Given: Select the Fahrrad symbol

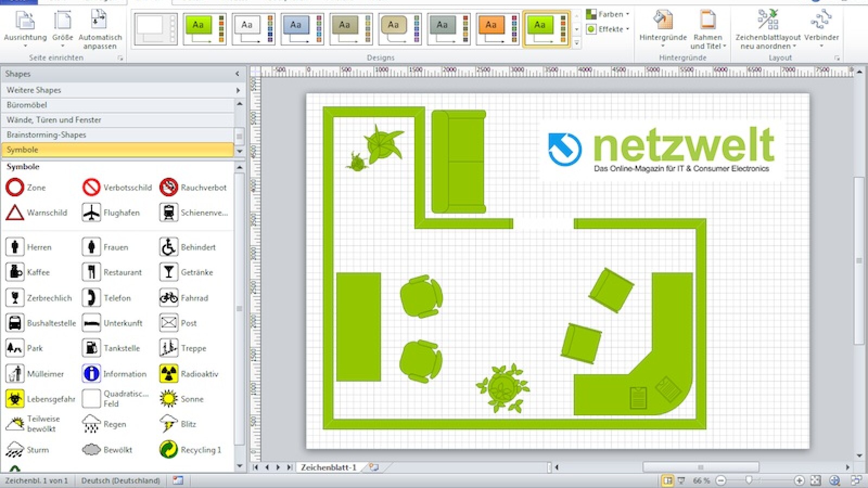Looking at the screenshot, I should click(x=169, y=298).
